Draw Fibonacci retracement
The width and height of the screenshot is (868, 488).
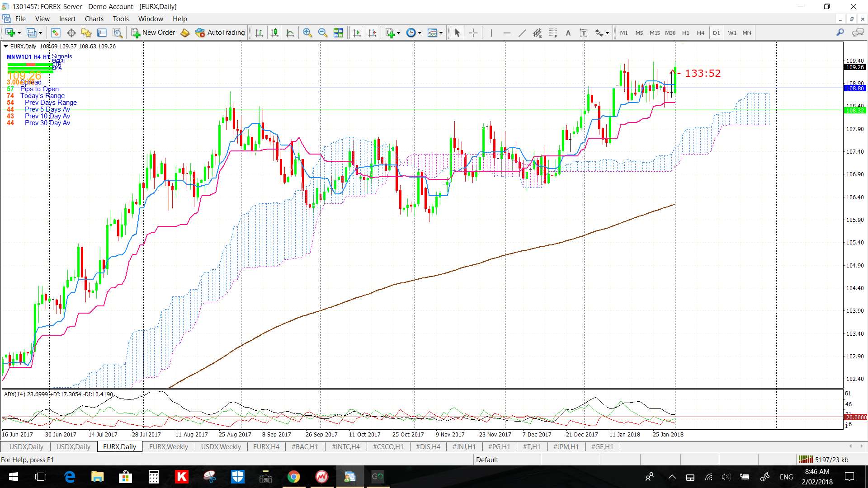pos(553,33)
